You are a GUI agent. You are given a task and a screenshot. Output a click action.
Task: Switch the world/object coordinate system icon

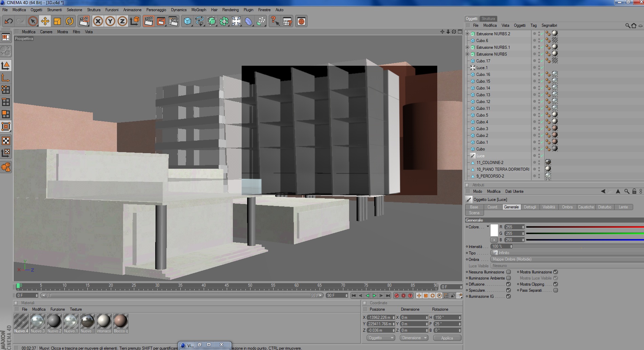[x=135, y=21]
